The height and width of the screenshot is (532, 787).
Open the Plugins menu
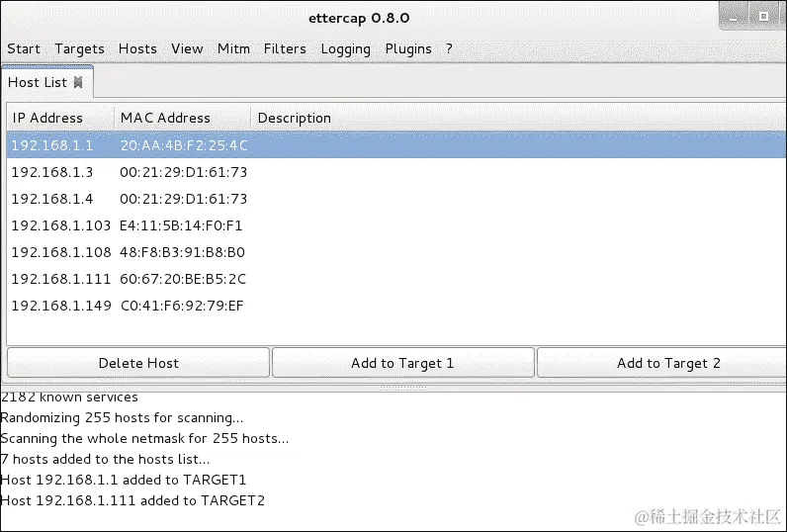pos(408,49)
